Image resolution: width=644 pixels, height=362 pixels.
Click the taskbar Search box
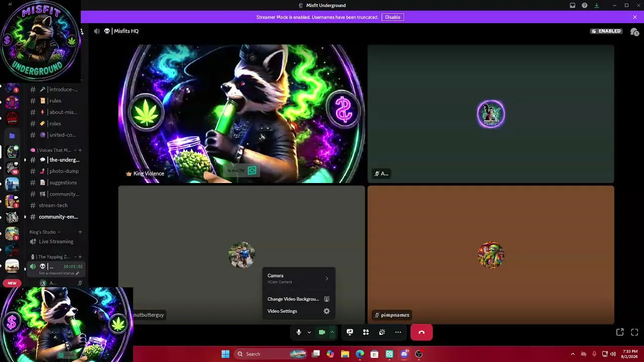coord(272,354)
